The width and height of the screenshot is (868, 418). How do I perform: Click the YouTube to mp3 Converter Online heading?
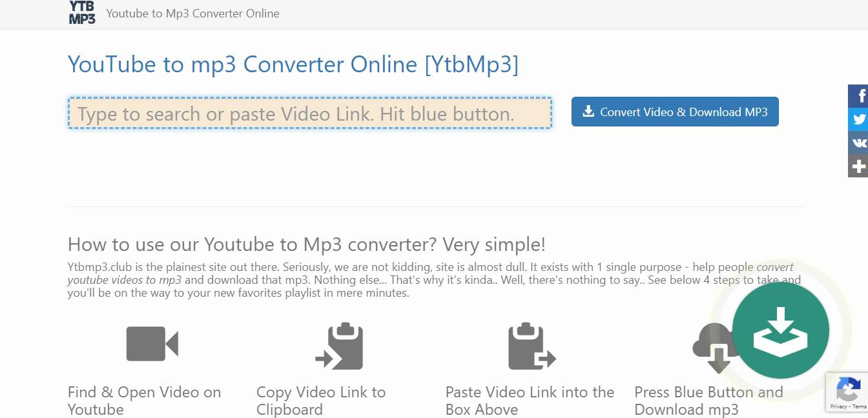point(293,64)
